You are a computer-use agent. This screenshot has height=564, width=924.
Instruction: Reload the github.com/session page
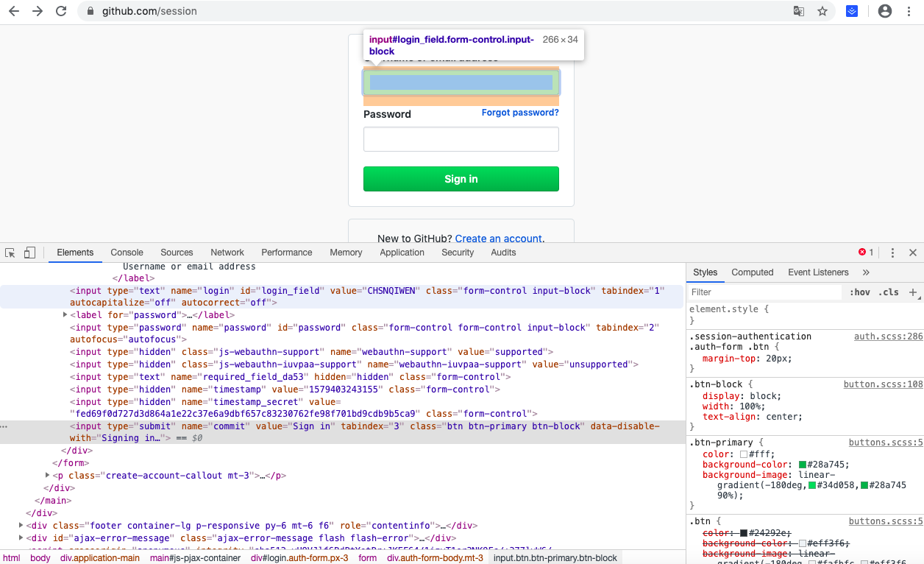pyautogui.click(x=61, y=11)
